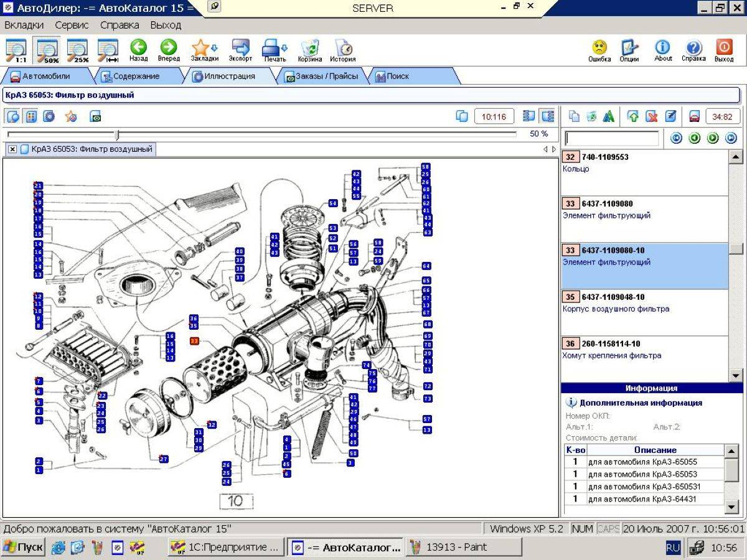Set illustration zoom to 50%
The image size is (747, 560).
coord(47,50)
